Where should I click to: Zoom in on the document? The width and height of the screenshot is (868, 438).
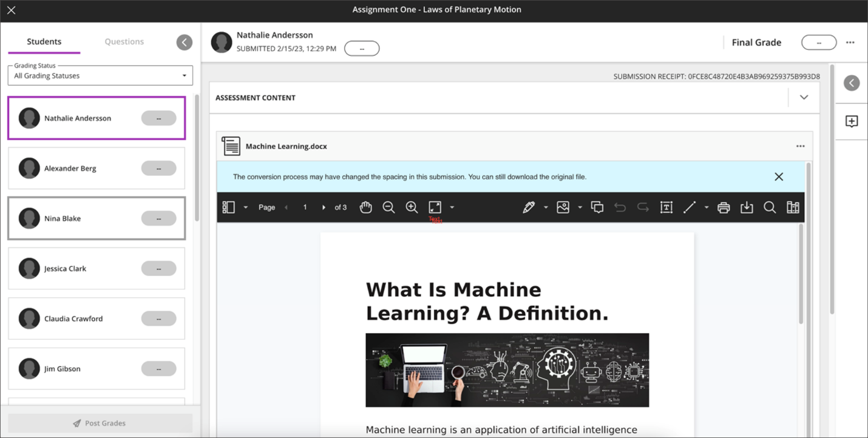(412, 207)
